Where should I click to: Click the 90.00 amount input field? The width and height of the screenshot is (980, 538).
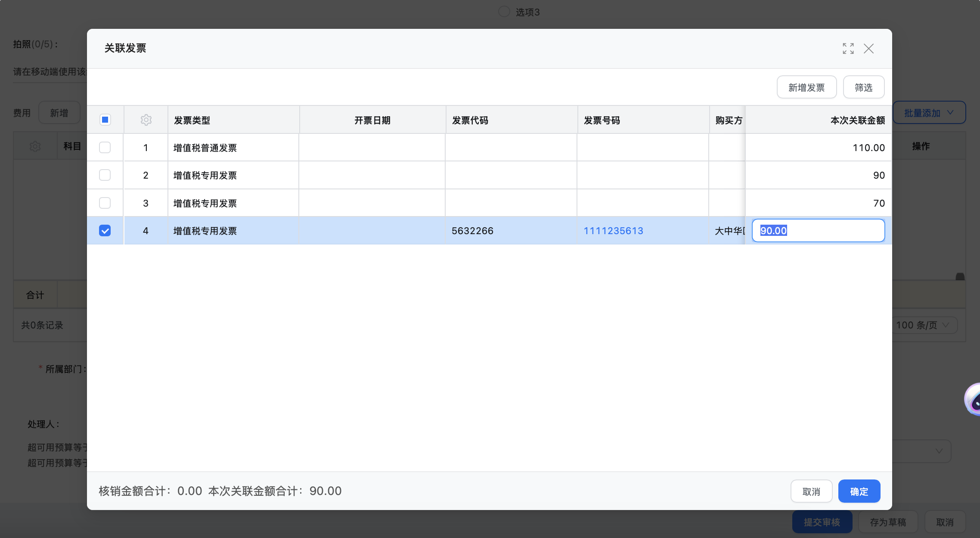818,231
